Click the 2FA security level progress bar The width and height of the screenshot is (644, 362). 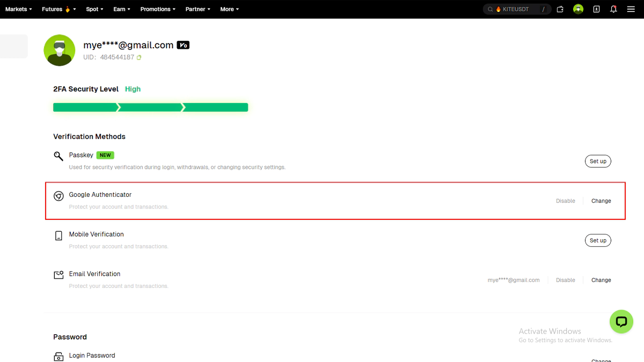(150, 108)
